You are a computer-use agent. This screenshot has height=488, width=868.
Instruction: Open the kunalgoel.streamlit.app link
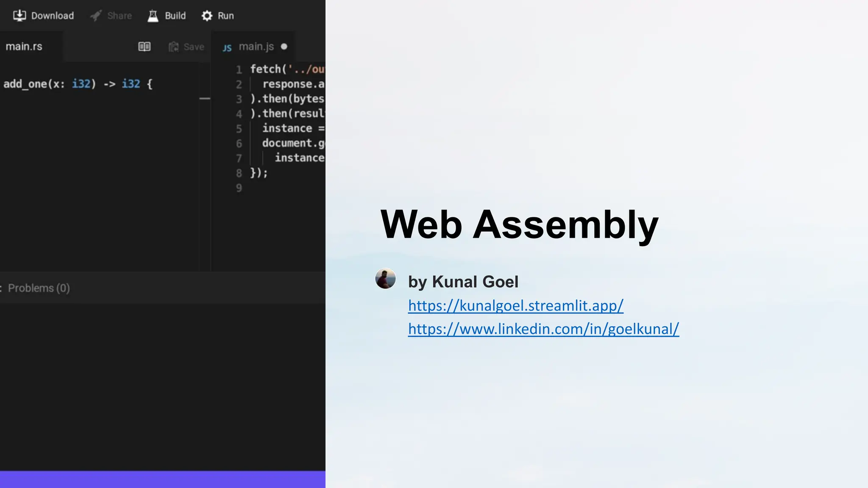pyautogui.click(x=515, y=305)
